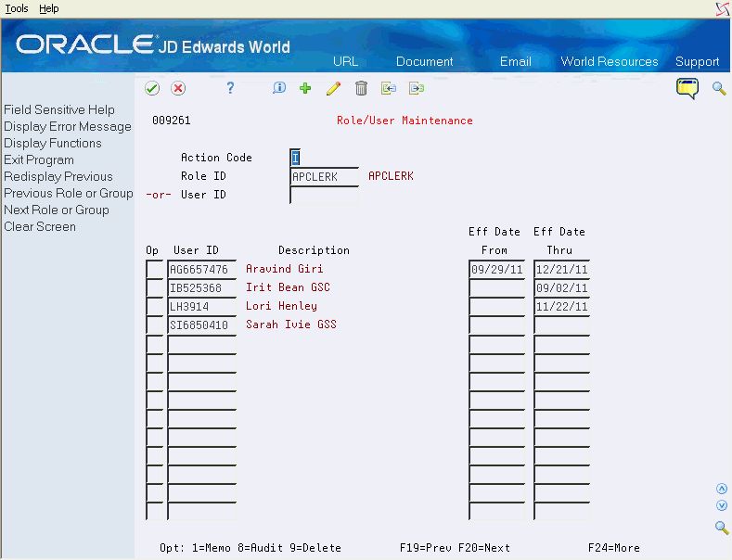Image resolution: width=732 pixels, height=560 pixels.
Task: Click the Op field for Lori Henley
Action: point(155,307)
